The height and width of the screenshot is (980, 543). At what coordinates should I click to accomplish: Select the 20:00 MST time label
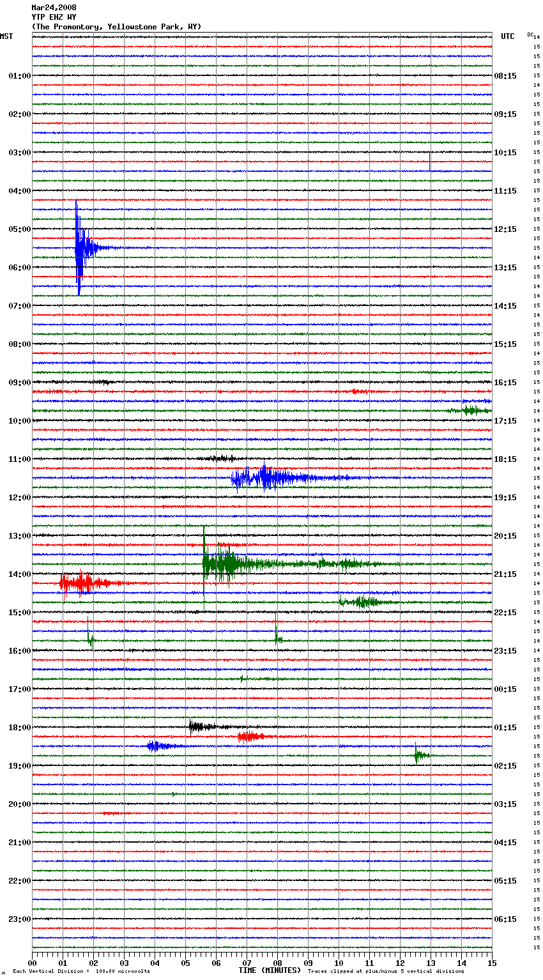pos(20,804)
